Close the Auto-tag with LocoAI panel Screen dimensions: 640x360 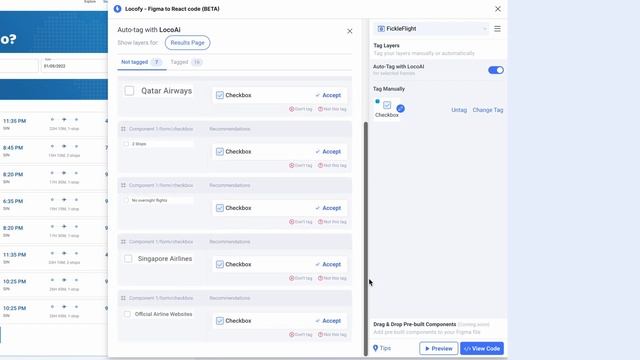(350, 31)
